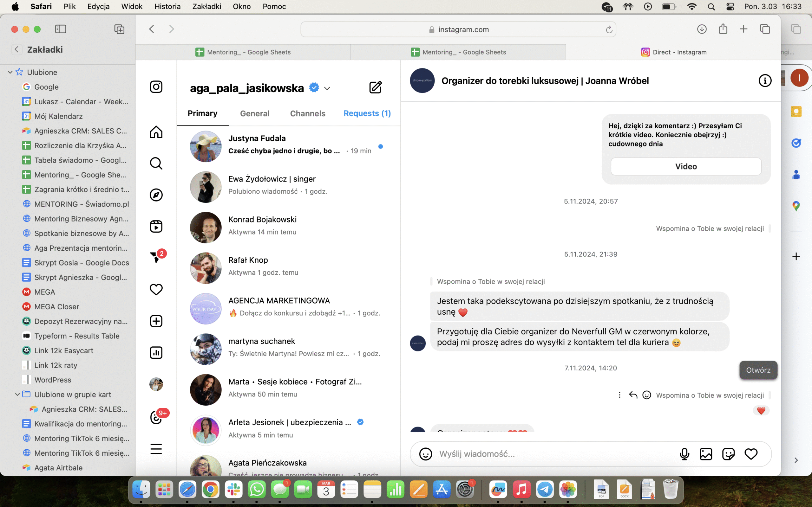Switch to the General inbox tab
The image size is (812, 507).
point(255,113)
